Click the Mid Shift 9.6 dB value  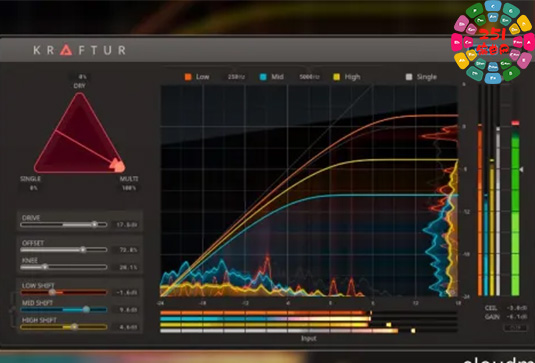pos(127,310)
